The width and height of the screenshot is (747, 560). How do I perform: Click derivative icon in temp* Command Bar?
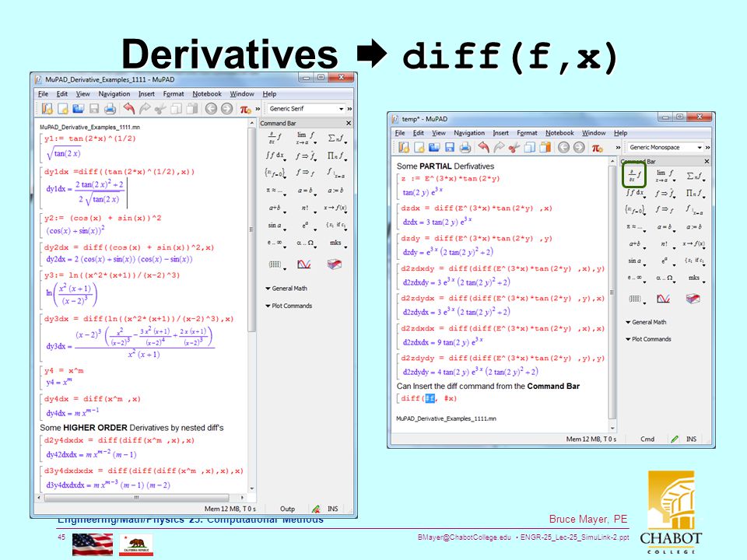[634, 175]
